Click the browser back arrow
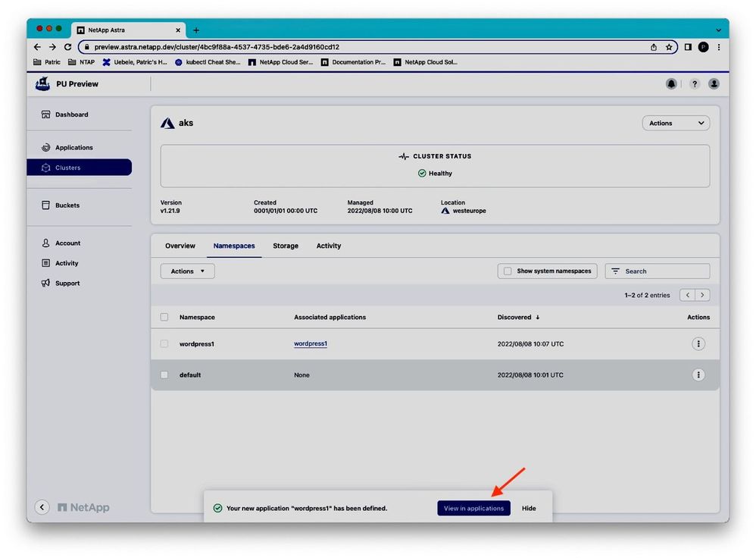This screenshot has width=756, height=558. click(x=38, y=47)
